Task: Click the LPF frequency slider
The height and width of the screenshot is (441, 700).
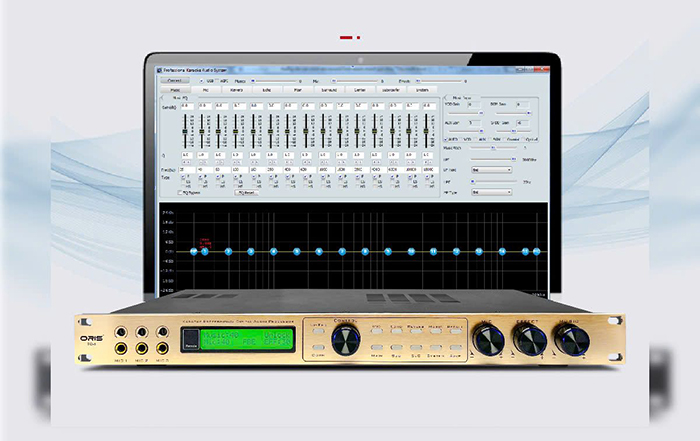Action: click(x=493, y=159)
